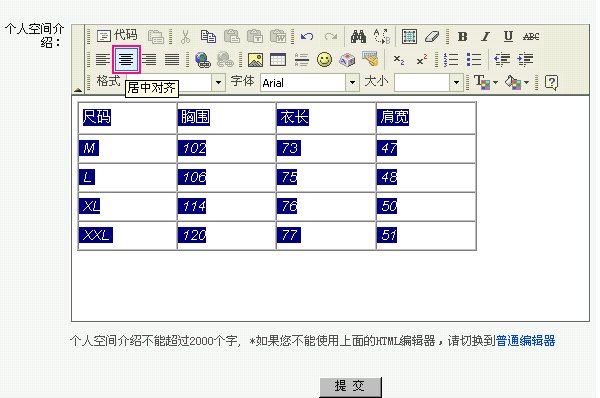The width and height of the screenshot is (600, 398).
Task: Switch to 代码 source view
Action: (x=117, y=36)
